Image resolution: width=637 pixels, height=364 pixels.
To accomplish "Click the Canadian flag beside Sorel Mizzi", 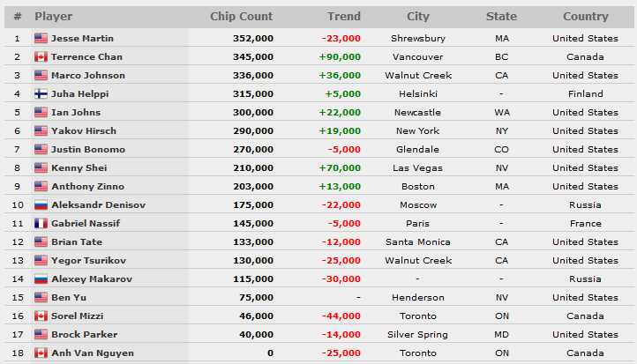I will pos(41,316).
